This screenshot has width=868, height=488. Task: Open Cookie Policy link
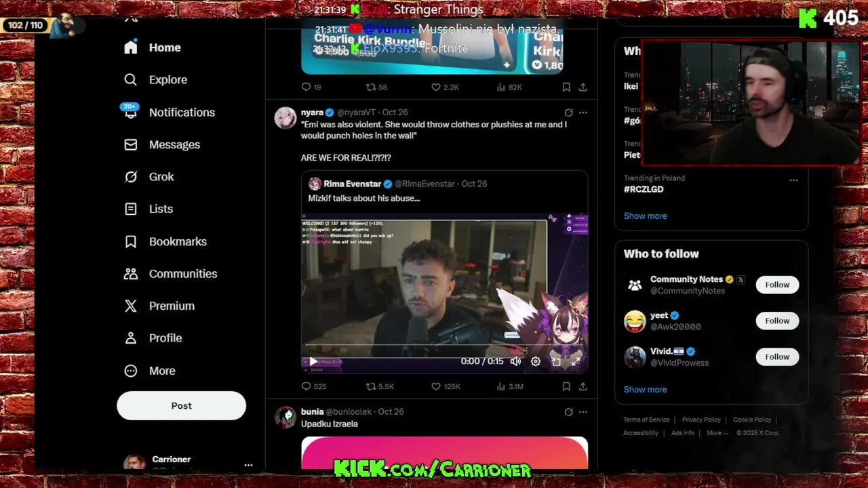coord(752,420)
